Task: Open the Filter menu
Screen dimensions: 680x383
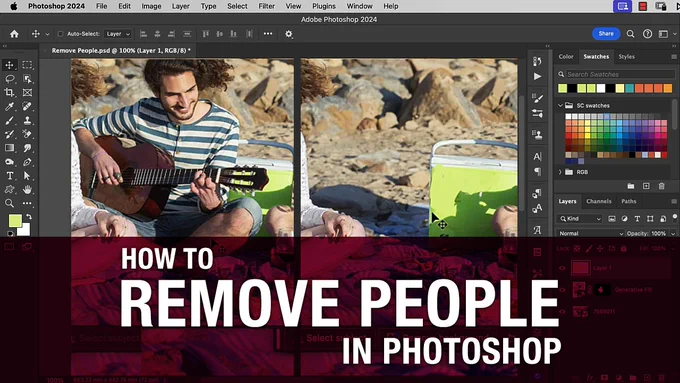Action: (x=266, y=6)
